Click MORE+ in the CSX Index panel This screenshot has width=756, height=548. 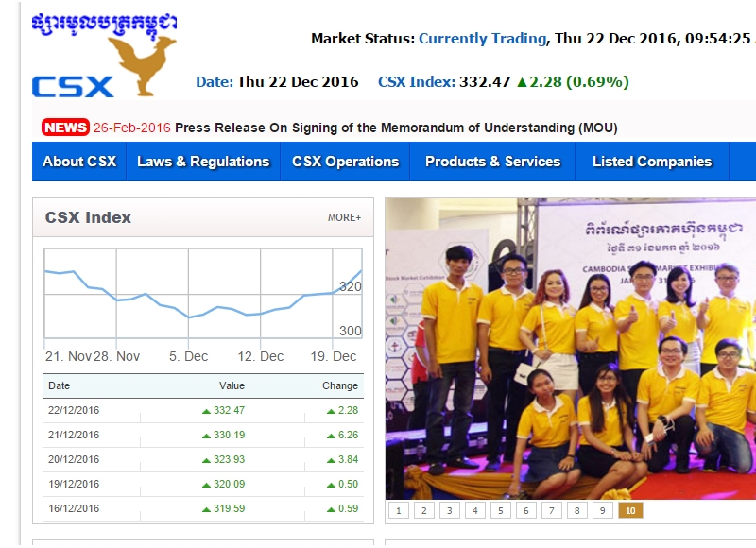pos(344,218)
